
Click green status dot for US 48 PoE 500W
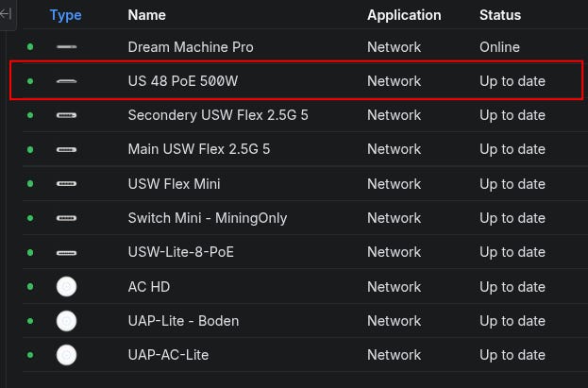click(x=30, y=81)
